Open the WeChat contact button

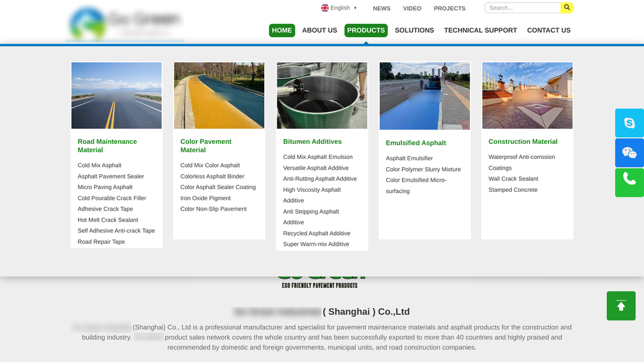[629, 153]
